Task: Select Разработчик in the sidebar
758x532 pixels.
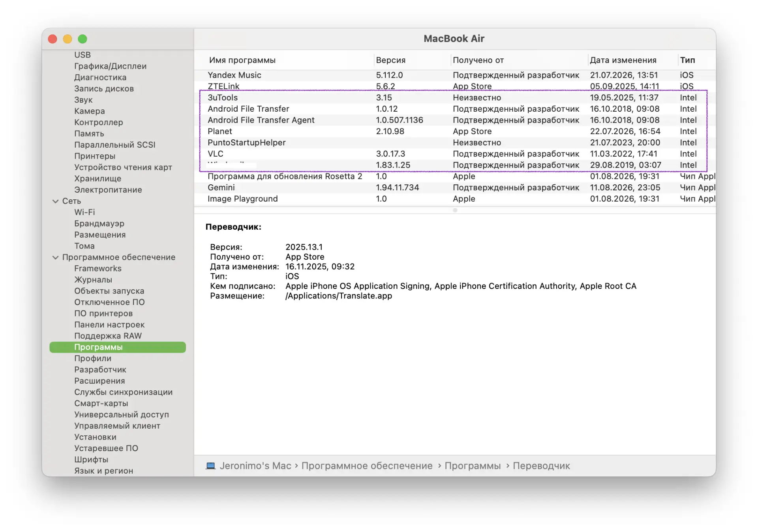Action: click(100, 370)
